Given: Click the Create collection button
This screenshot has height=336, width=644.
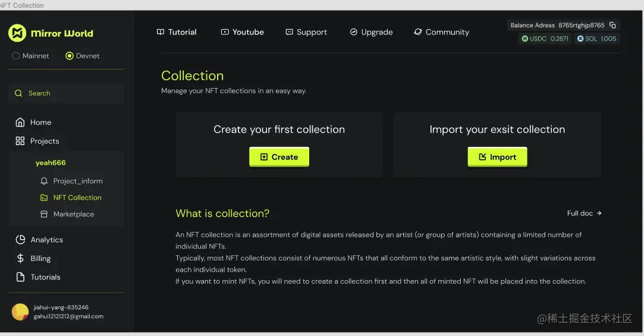Looking at the screenshot, I should (x=279, y=157).
